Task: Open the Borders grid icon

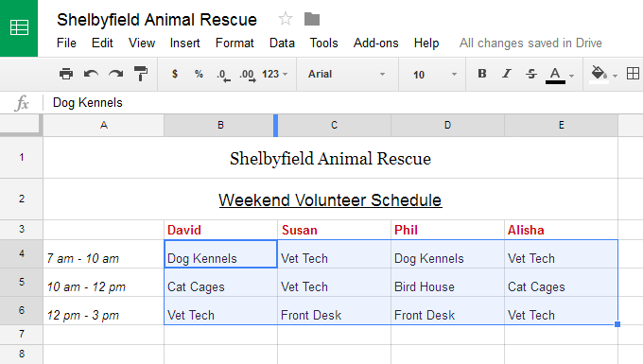Action: pyautogui.click(x=633, y=74)
